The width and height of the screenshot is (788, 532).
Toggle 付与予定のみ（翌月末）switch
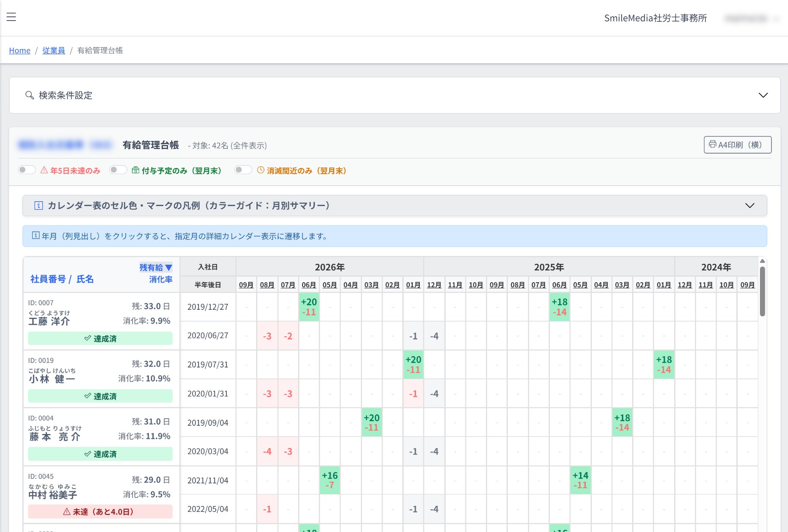pos(118,170)
